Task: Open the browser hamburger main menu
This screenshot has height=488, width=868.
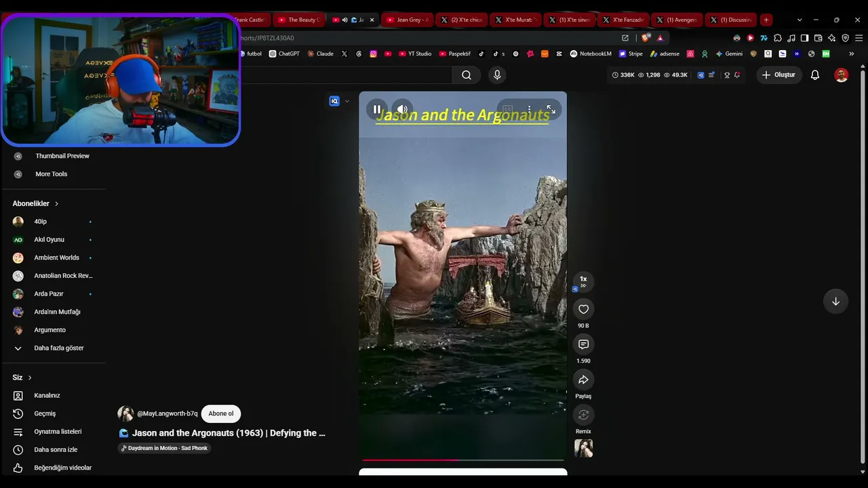Action: pos(859,38)
